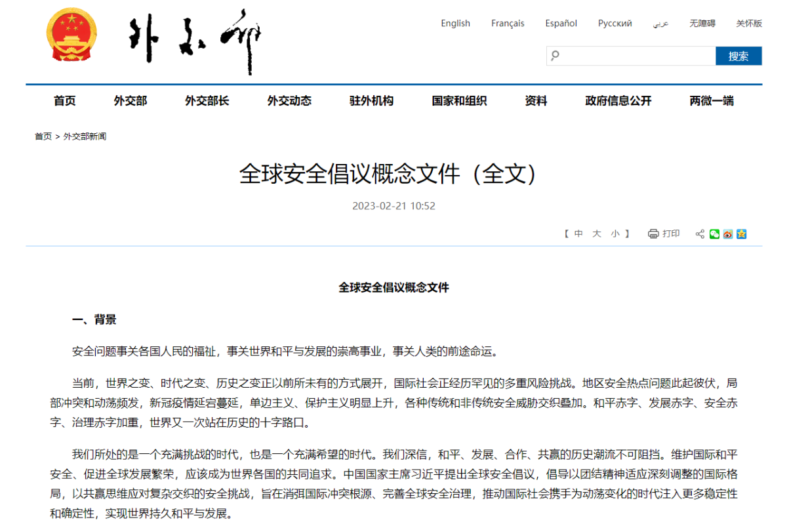
Task: Go to 首页 in the navigation bar
Action: tap(64, 101)
